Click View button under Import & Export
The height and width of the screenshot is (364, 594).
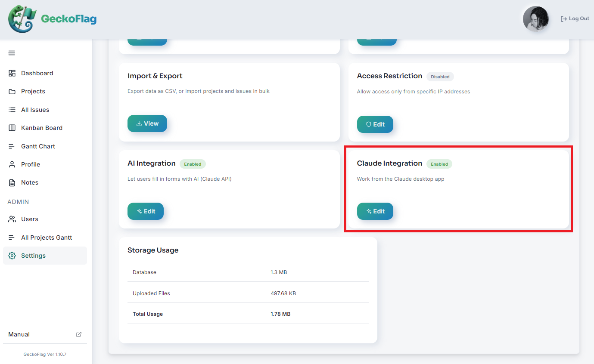tap(147, 123)
